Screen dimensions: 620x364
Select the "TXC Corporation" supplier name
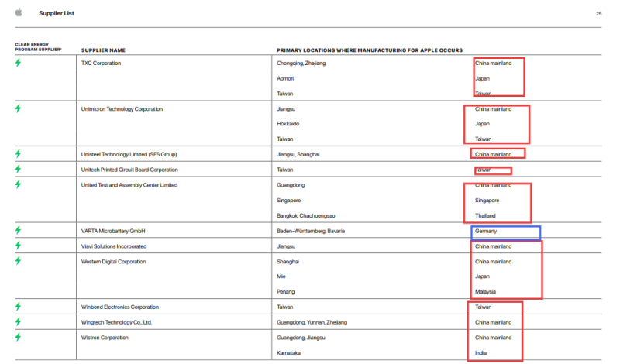(102, 63)
